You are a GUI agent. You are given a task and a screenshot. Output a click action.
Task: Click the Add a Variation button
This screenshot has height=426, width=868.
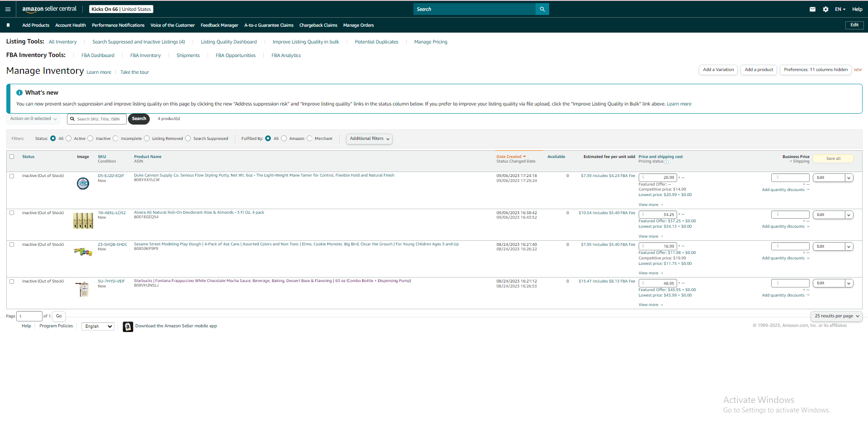point(718,70)
